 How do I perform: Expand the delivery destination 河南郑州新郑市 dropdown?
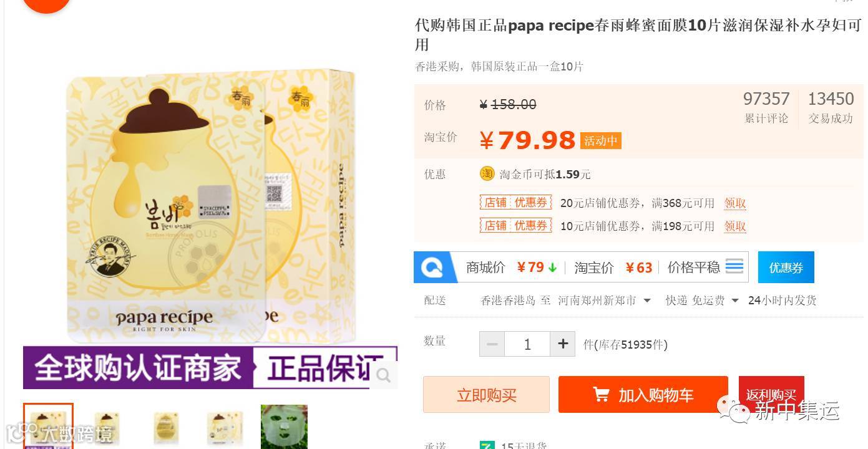click(604, 301)
